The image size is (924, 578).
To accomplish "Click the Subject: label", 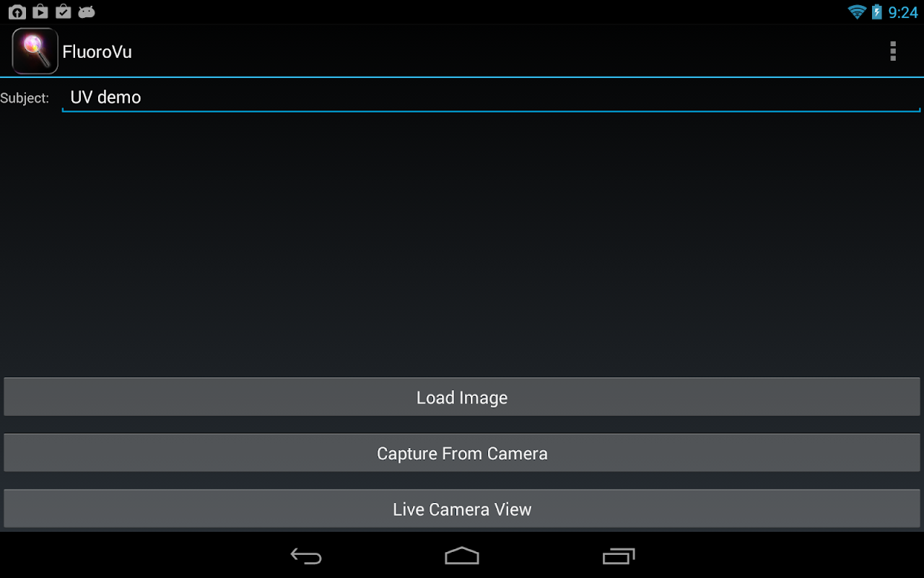I will pos(25,98).
